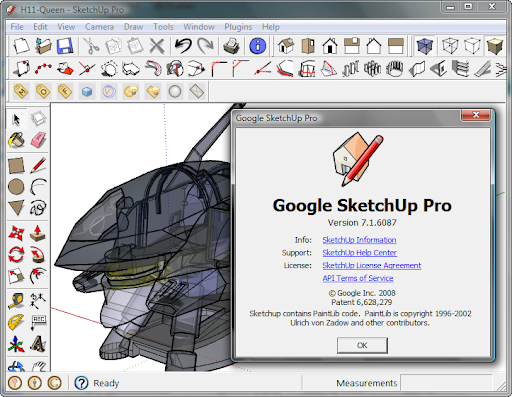512x397 pixels.
Task: Open Model Info blue icon
Action: [x=258, y=46]
